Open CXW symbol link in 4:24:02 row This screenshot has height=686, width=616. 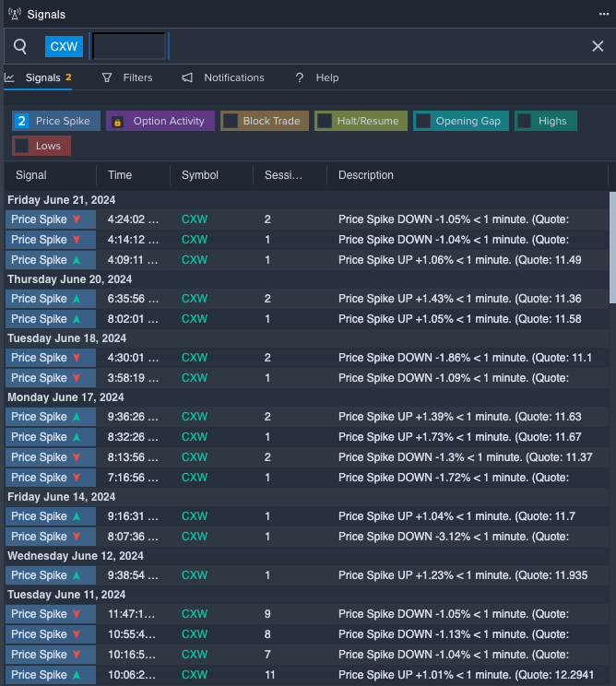pyautogui.click(x=195, y=219)
